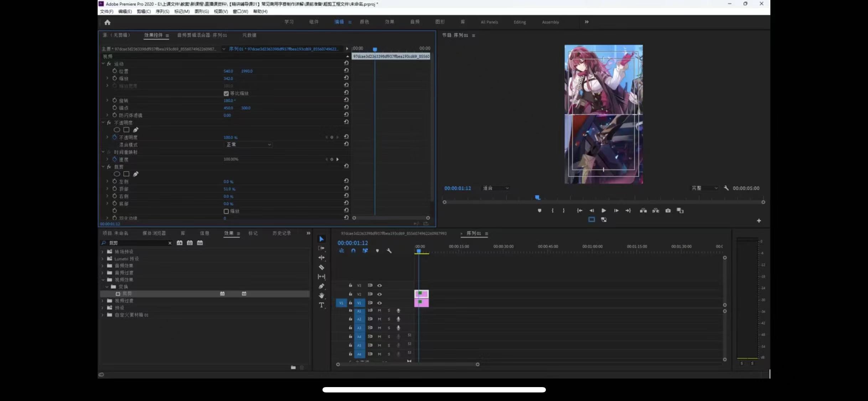This screenshot has width=868, height=401.
Task: Click the Home icon
Action: point(107,22)
